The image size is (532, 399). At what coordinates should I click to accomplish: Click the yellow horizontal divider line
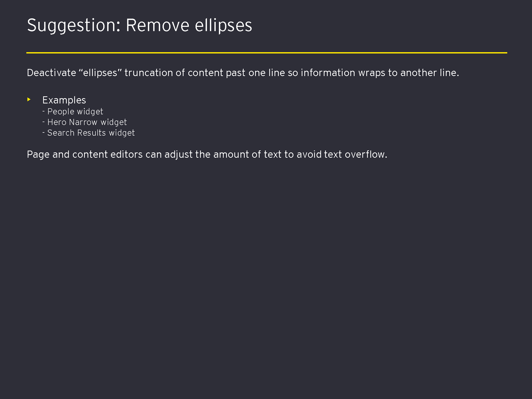click(267, 53)
